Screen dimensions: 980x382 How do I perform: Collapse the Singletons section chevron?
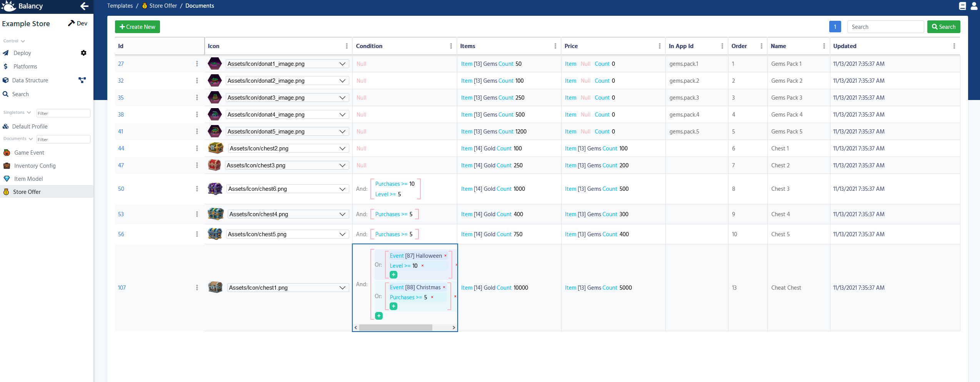tap(29, 113)
